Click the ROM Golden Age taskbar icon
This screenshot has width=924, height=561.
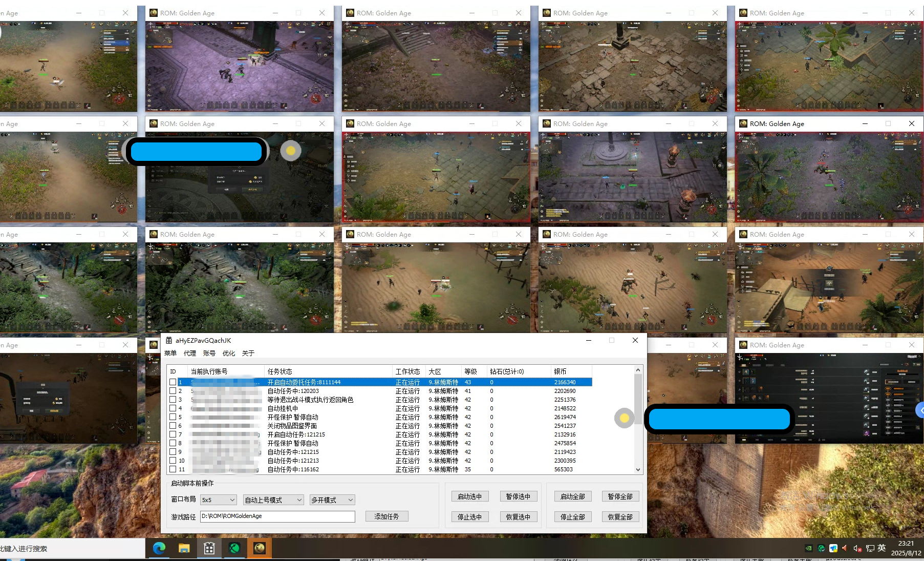pos(260,548)
